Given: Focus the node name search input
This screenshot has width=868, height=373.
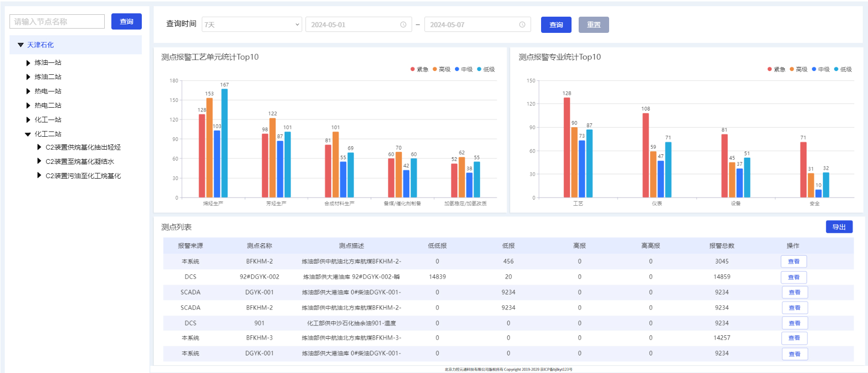Looking at the screenshot, I should click(x=57, y=21).
